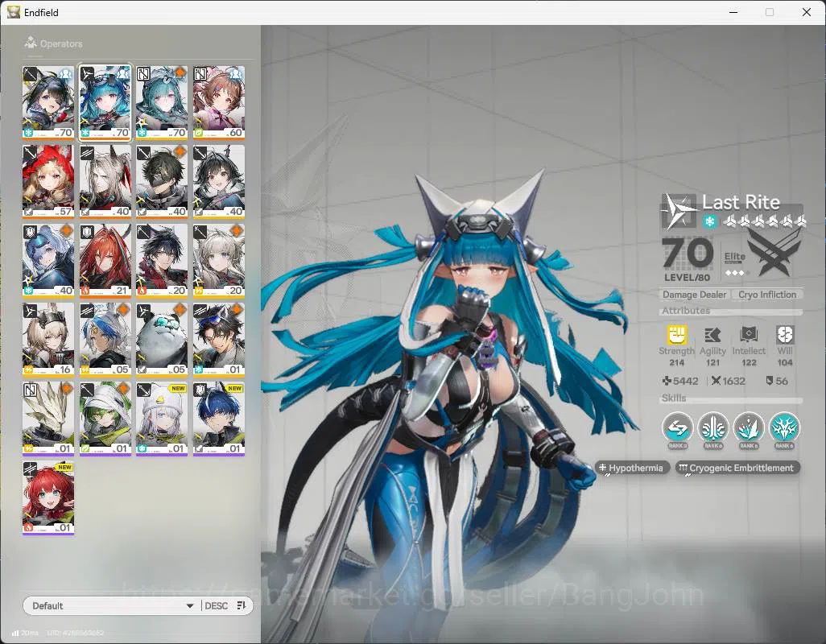The width and height of the screenshot is (826, 644).
Task: Click the defense shield icon beside 56
Action: [x=770, y=381]
